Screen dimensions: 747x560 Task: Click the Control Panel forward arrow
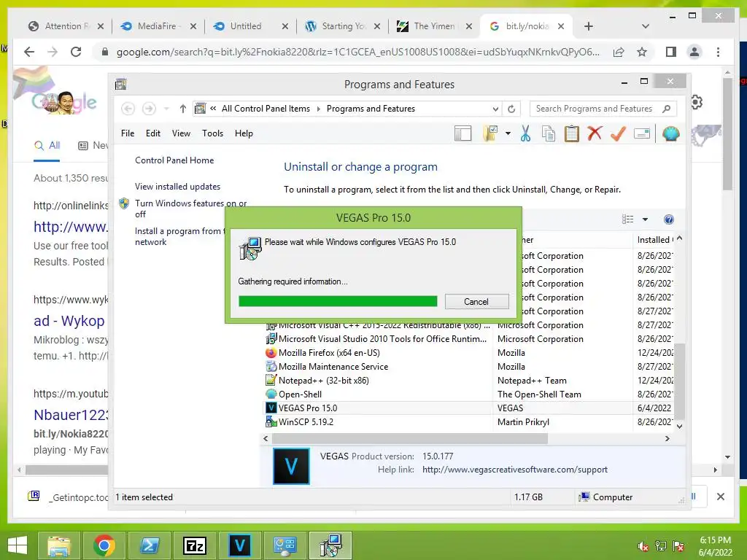click(149, 109)
